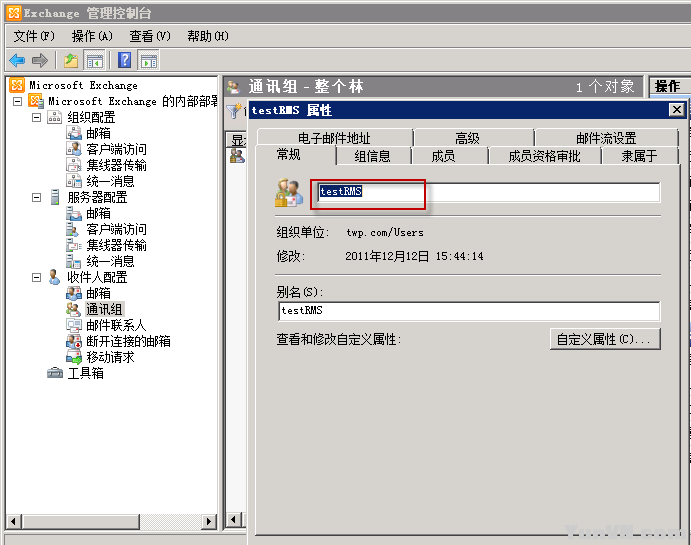Collapse the 服务器配置 tree node
Screen dimensions: 691x545
point(37,197)
